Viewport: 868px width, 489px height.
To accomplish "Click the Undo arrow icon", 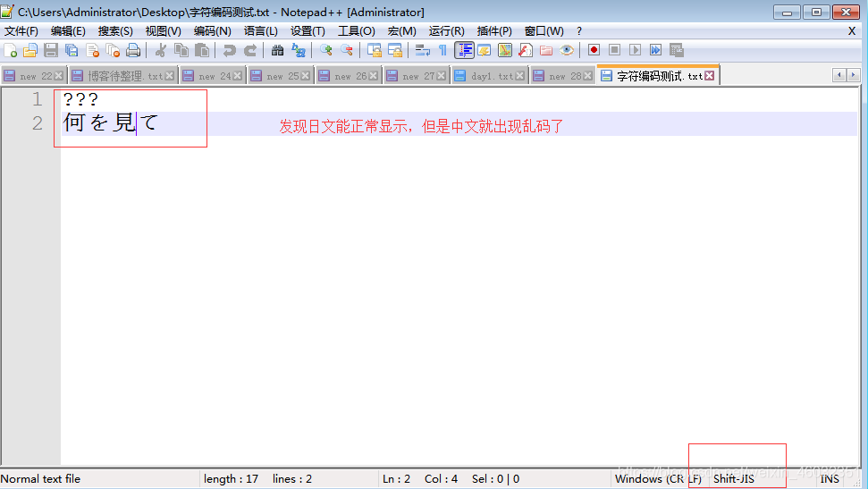I will tap(229, 50).
